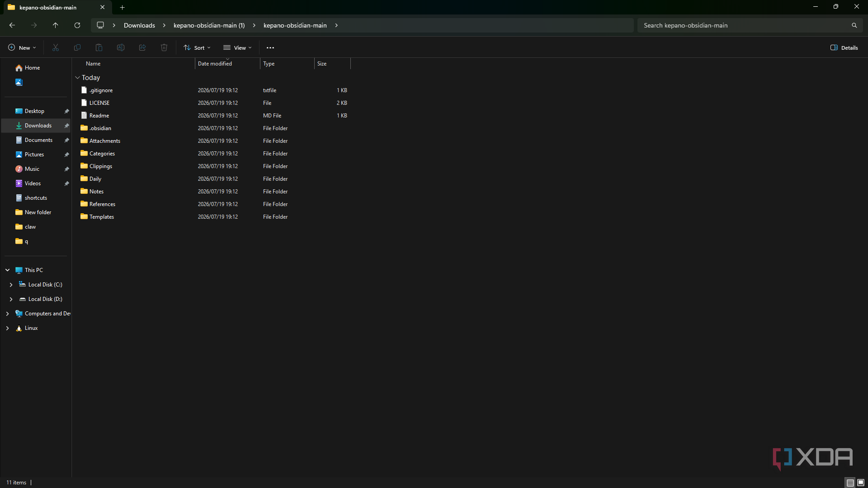This screenshot has height=488, width=868.
Task: Open the shortcuts item in sidebar
Action: [36, 198]
